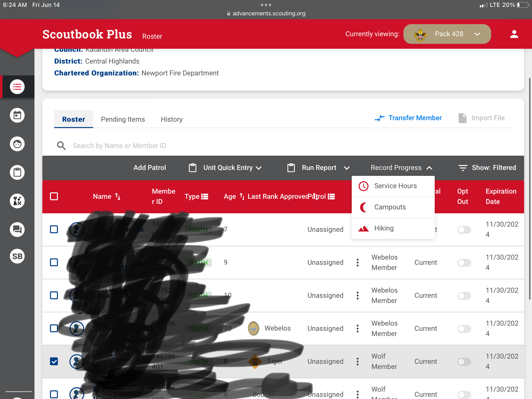Screen dimensions: 532x399
Task: Switch to the Pending Items tab
Action: 123,119
